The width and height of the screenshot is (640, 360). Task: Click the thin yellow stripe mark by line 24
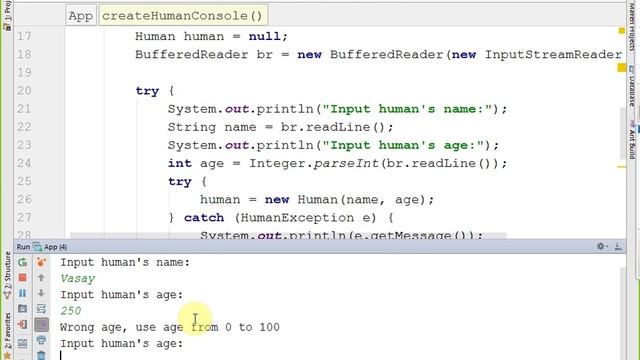tap(622, 167)
